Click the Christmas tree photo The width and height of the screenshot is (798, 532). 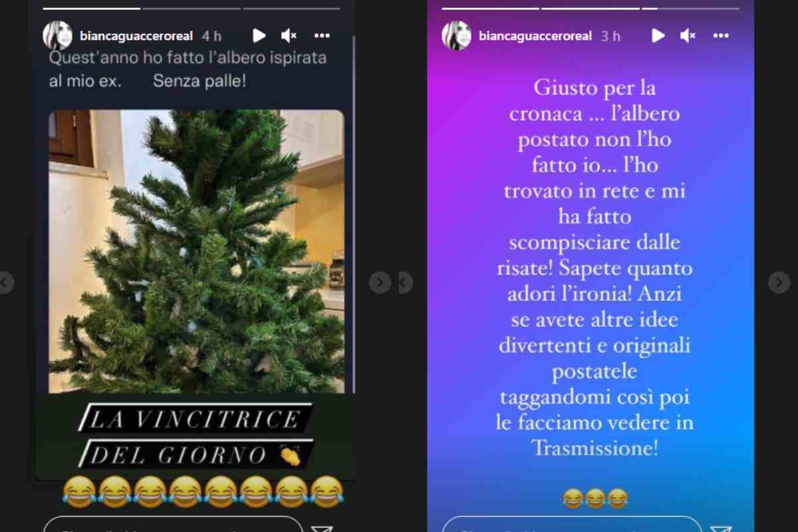pyautogui.click(x=197, y=251)
